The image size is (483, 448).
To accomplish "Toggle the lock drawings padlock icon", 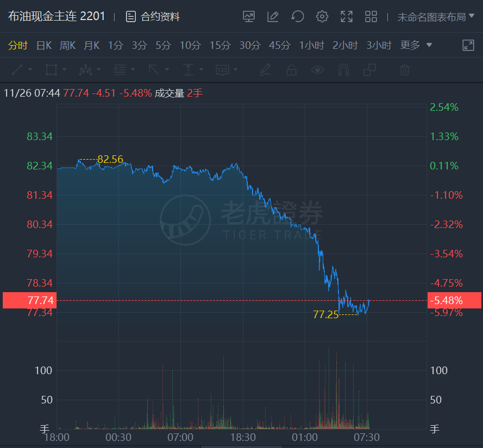I will [291, 70].
